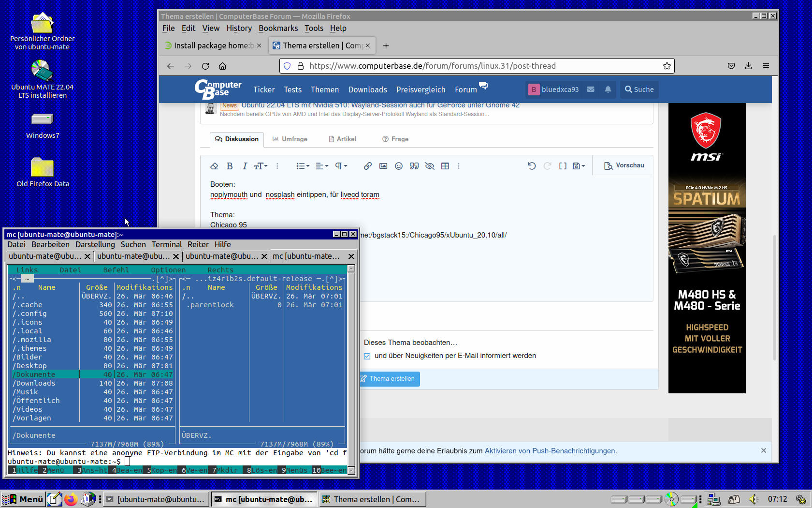Open the Befehl menu in Midnight Commander
The height and width of the screenshot is (508, 812).
pyautogui.click(x=116, y=270)
